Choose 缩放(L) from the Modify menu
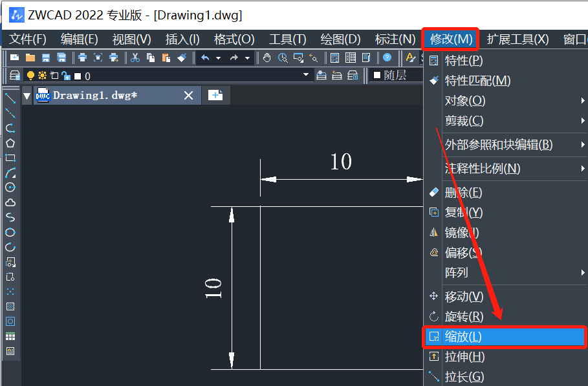 505,336
